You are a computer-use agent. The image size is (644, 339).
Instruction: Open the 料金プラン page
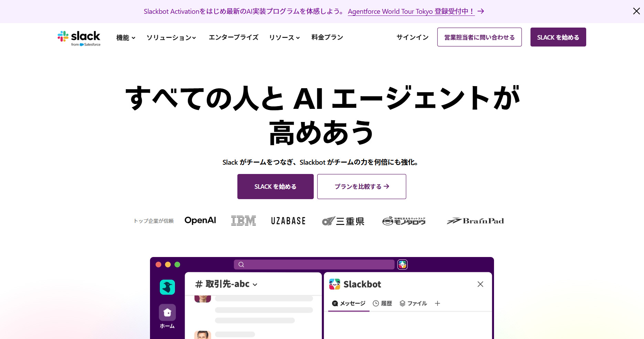(327, 37)
